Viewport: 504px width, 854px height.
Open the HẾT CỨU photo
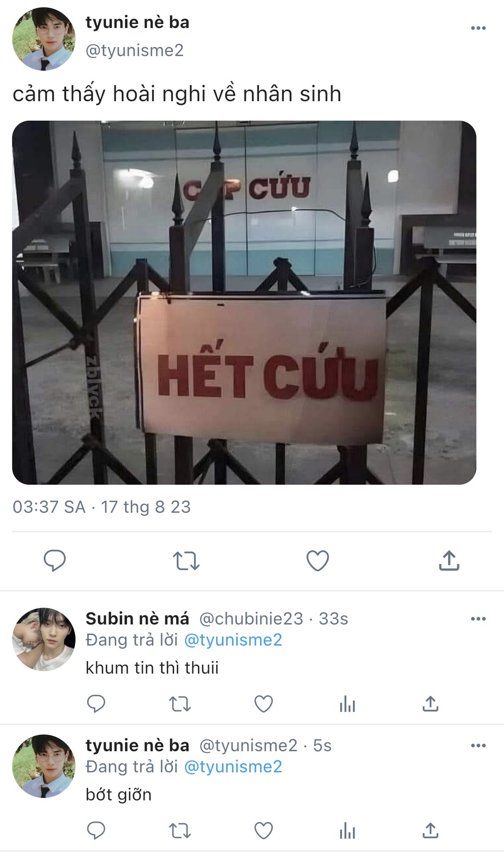coord(244,302)
